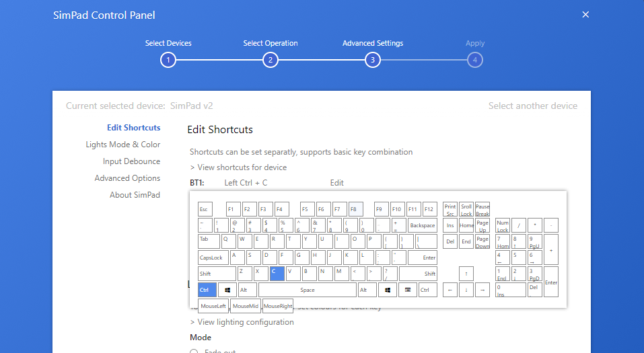This screenshot has width=644, height=353.
Task: Toggle the right Shift key
Action: pyautogui.click(x=418, y=274)
